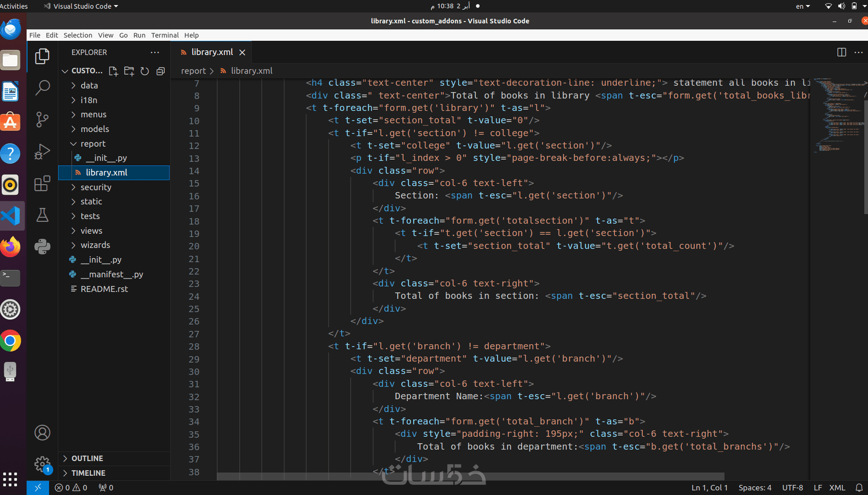The image size is (868, 495).
Task: Click the ports forwarded status item
Action: point(106,488)
